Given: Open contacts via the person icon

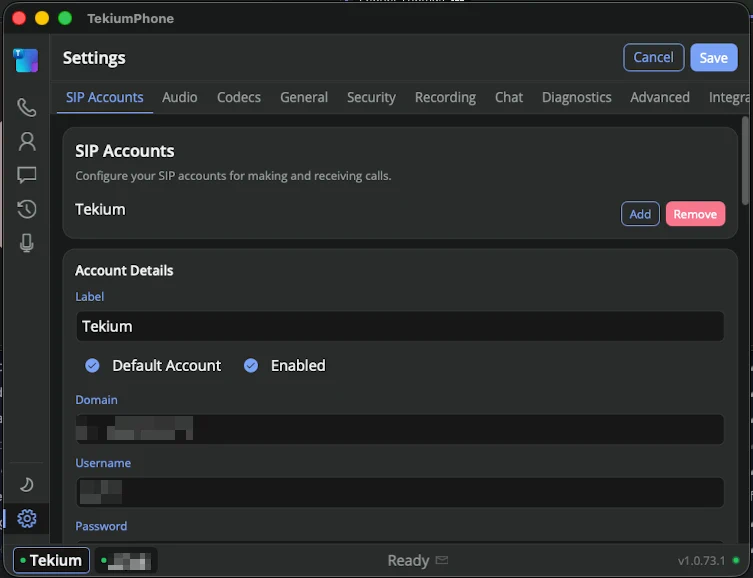Looking at the screenshot, I should click(27, 142).
